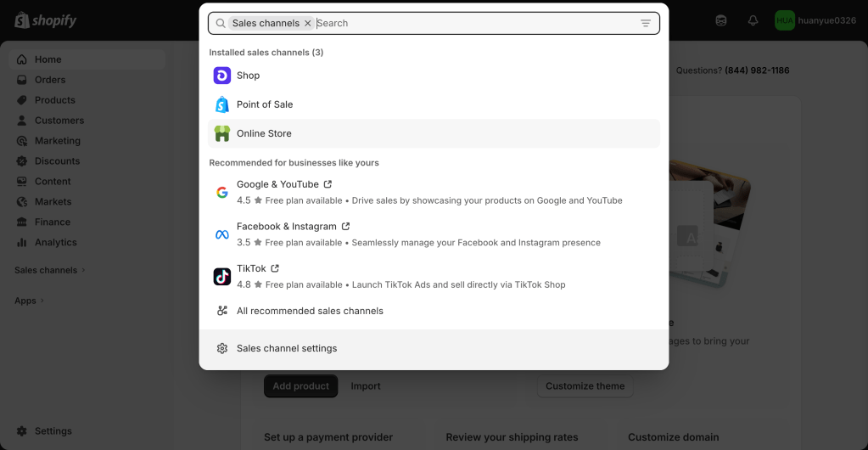This screenshot has width=868, height=450.
Task: Open Facebook & Instagram external link icon
Action: pos(345,226)
